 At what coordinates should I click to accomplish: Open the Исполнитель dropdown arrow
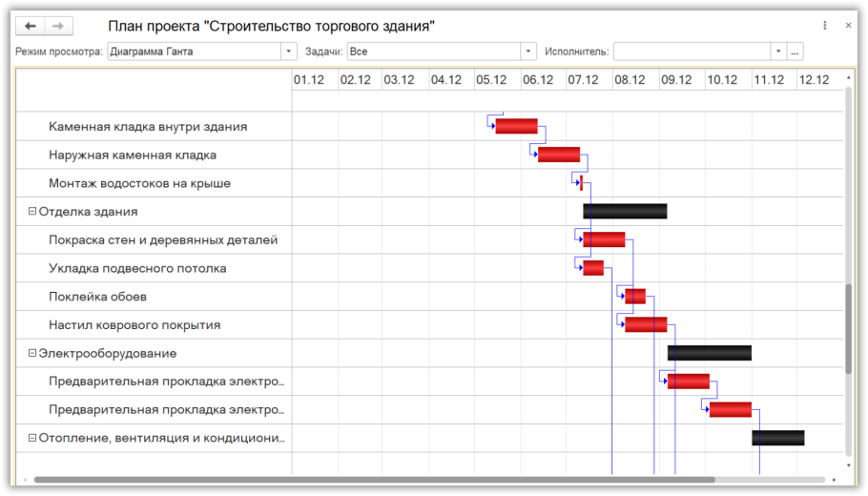pyautogui.click(x=778, y=52)
